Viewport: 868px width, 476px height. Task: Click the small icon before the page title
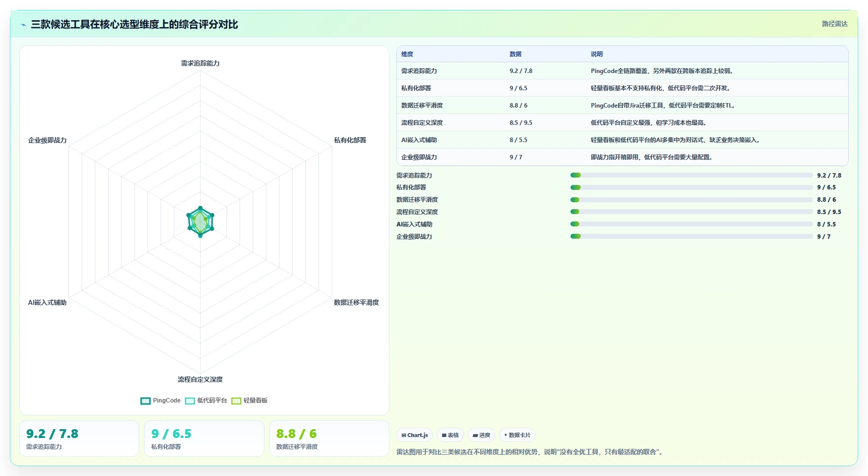23,25
